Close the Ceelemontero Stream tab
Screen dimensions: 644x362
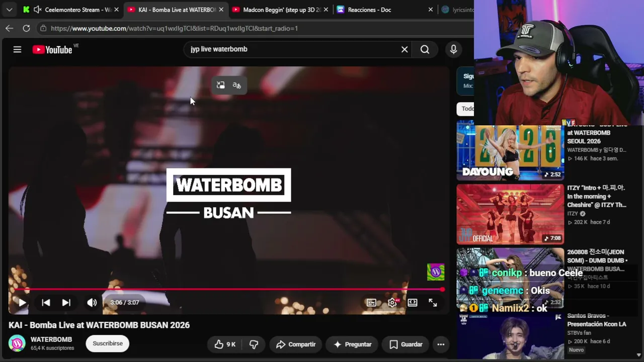(x=116, y=10)
